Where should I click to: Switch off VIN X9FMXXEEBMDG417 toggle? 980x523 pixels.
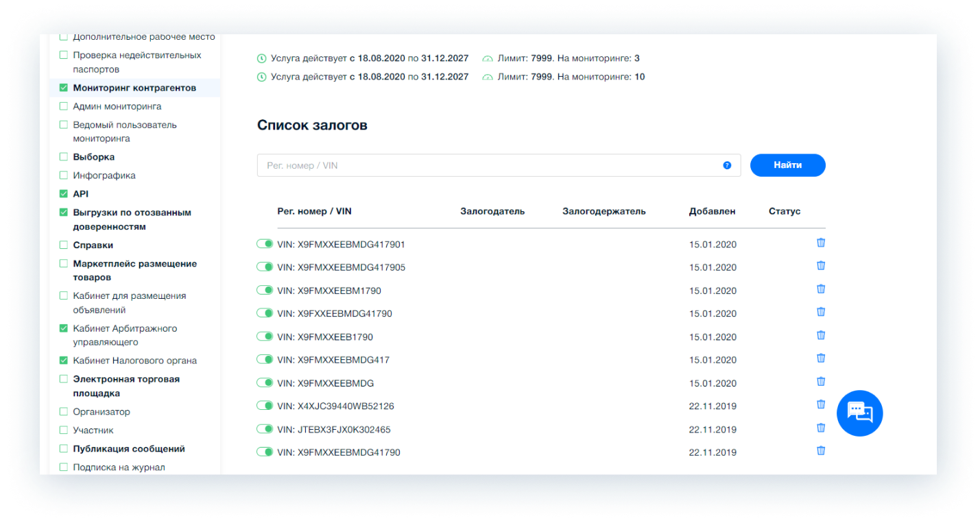pyautogui.click(x=265, y=359)
